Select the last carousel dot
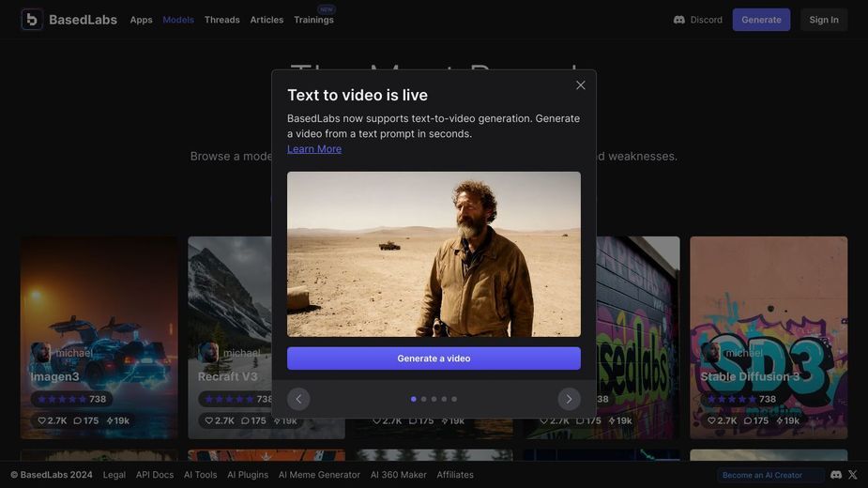The height and width of the screenshot is (488, 868). click(x=454, y=399)
